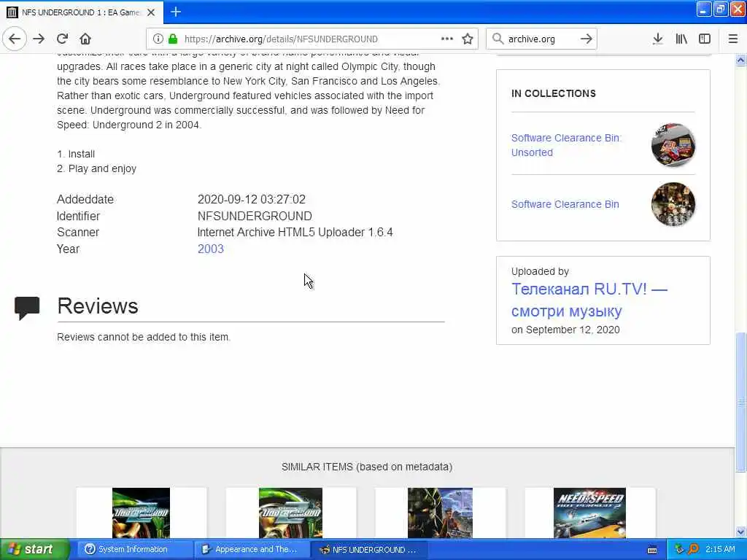Open the Library bookshelf icon
Screen dimensions: 747x560
tap(681, 39)
